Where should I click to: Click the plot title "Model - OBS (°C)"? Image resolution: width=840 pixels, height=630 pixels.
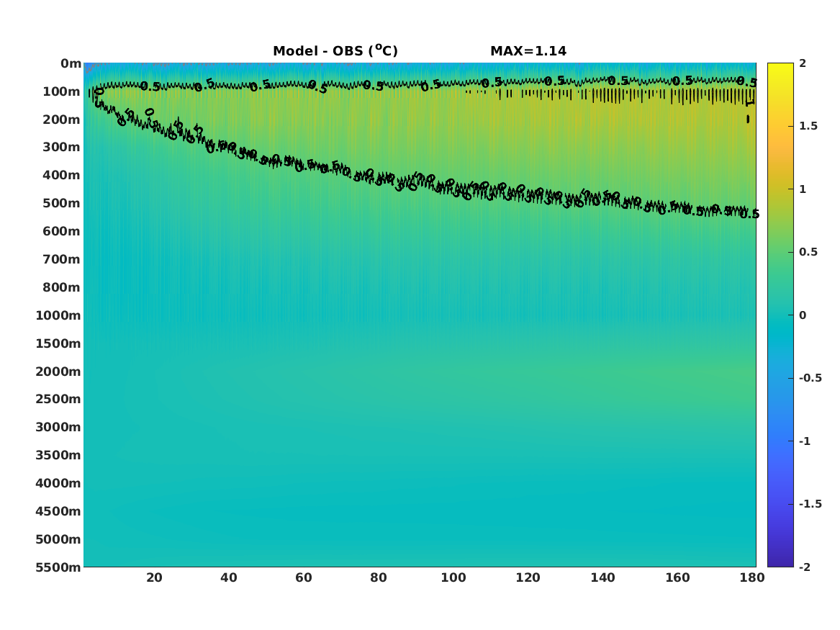[x=335, y=51]
